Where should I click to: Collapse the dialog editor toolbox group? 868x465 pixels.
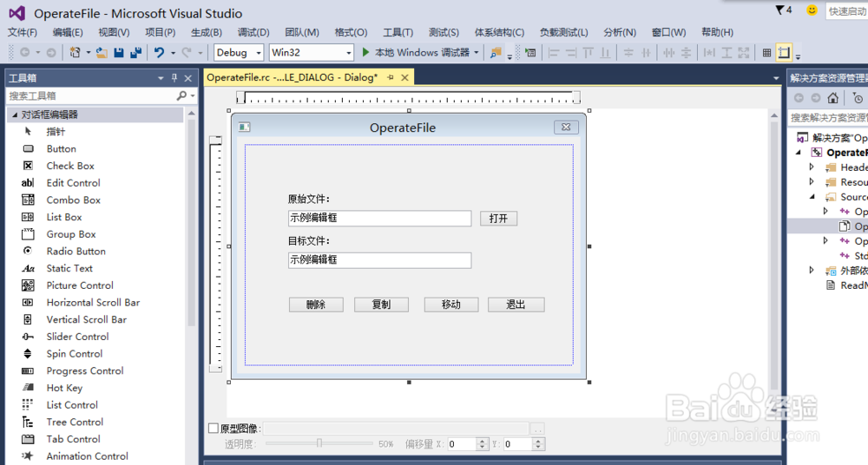15,115
